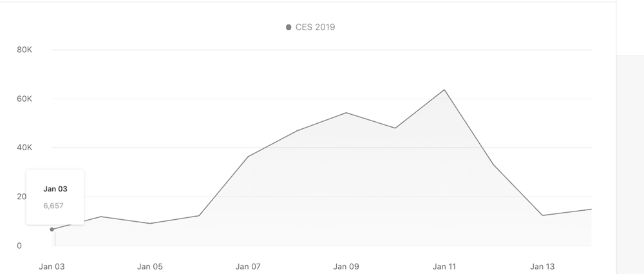Select the Jan 09 x-axis label

346,267
